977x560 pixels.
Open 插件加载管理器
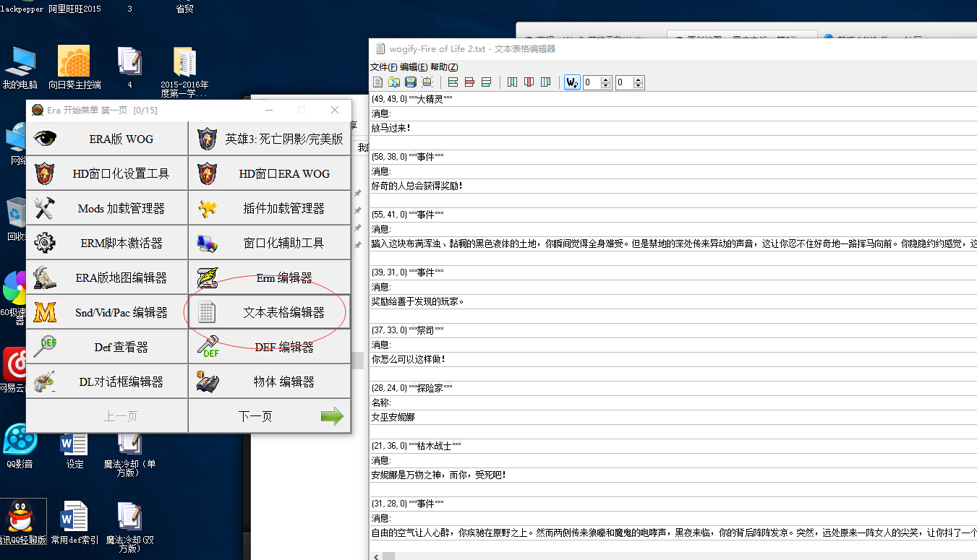click(x=270, y=208)
